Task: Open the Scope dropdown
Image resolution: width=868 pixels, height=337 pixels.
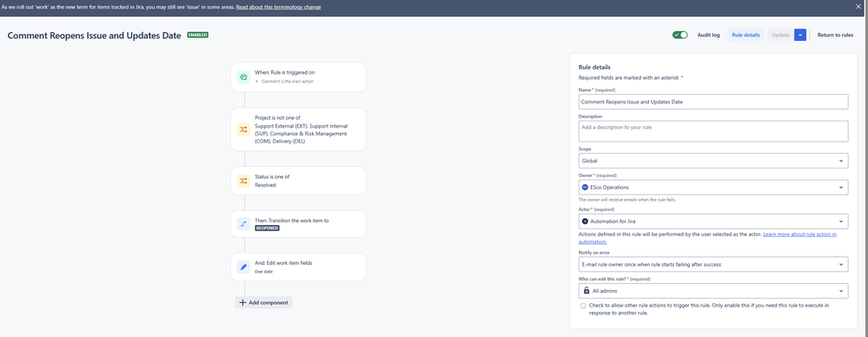Action: (713, 161)
